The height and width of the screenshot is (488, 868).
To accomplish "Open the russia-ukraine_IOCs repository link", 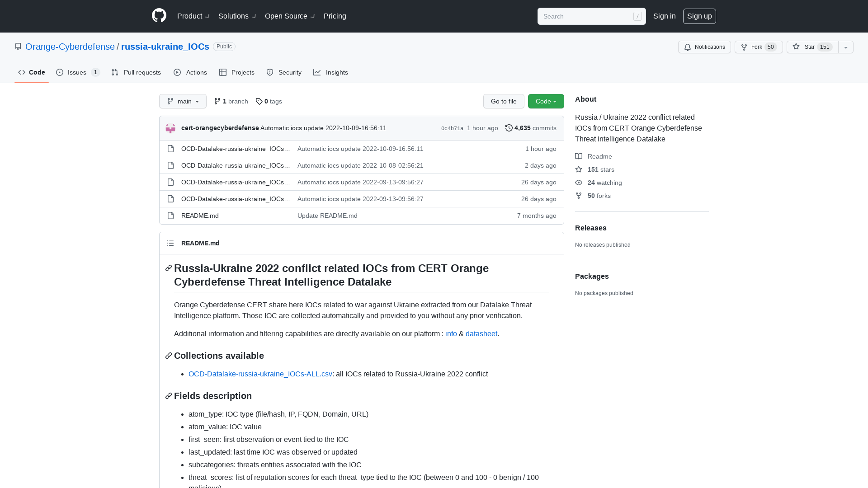I will [x=165, y=47].
